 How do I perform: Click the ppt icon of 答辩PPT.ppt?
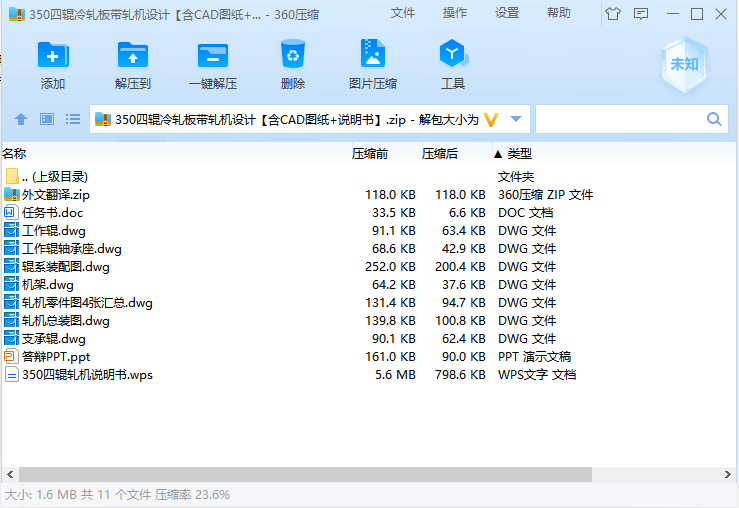click(11, 356)
